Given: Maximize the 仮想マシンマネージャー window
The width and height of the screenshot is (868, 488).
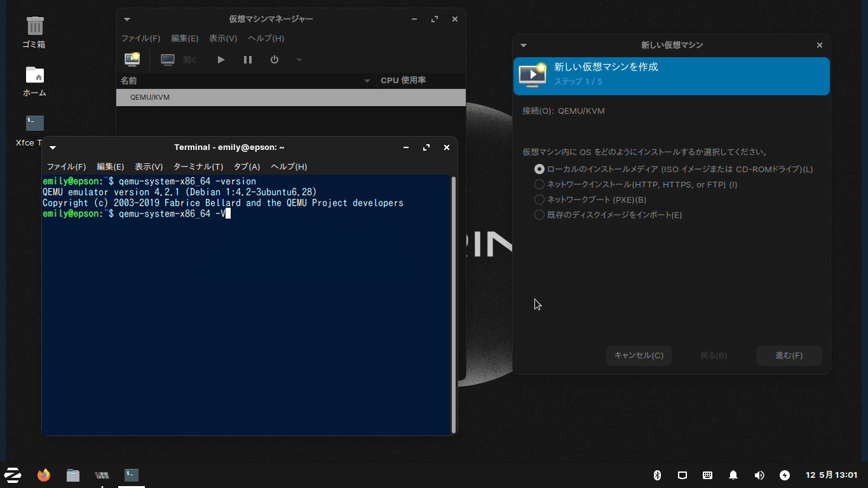Looking at the screenshot, I should [x=435, y=19].
